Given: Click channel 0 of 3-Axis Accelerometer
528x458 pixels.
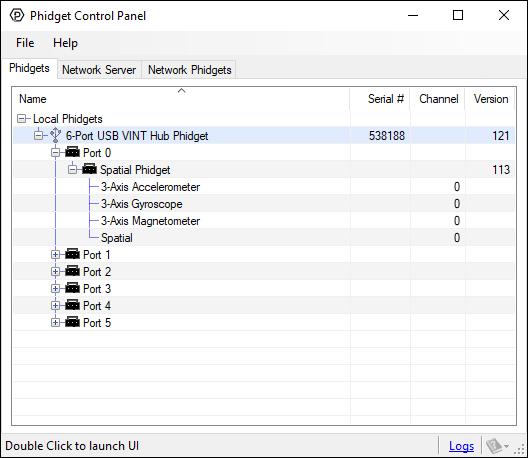Looking at the screenshot, I should pyautogui.click(x=457, y=187).
